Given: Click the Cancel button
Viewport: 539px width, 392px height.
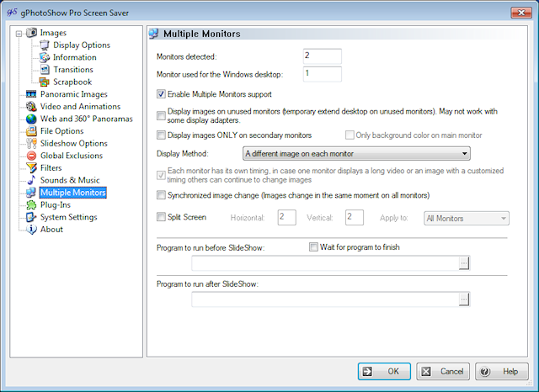Looking at the screenshot, I should pyautogui.click(x=443, y=372).
